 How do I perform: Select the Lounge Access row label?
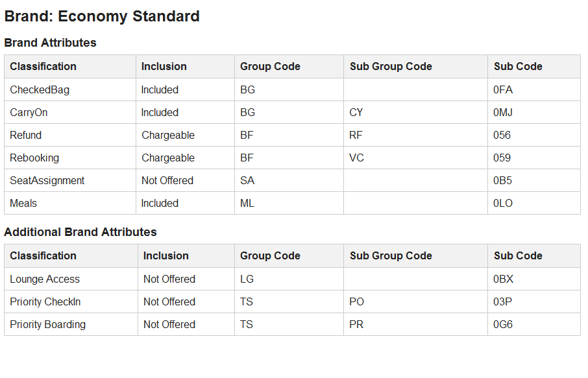45,279
